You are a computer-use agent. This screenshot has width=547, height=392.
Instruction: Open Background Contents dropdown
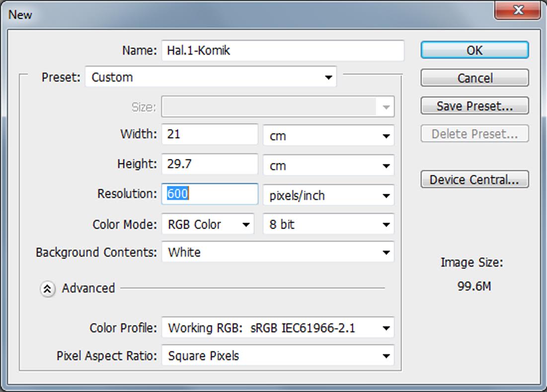(x=277, y=252)
